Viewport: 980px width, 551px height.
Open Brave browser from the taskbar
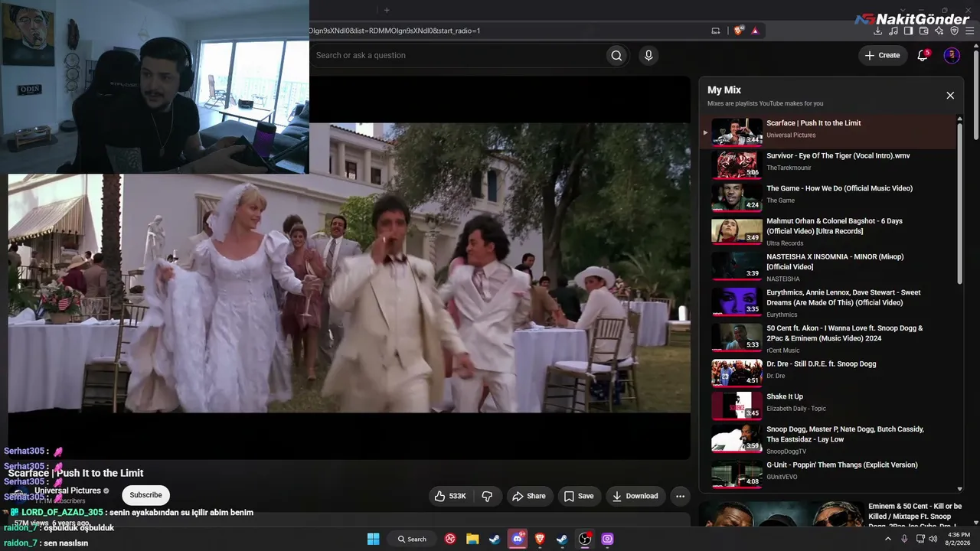coord(540,539)
